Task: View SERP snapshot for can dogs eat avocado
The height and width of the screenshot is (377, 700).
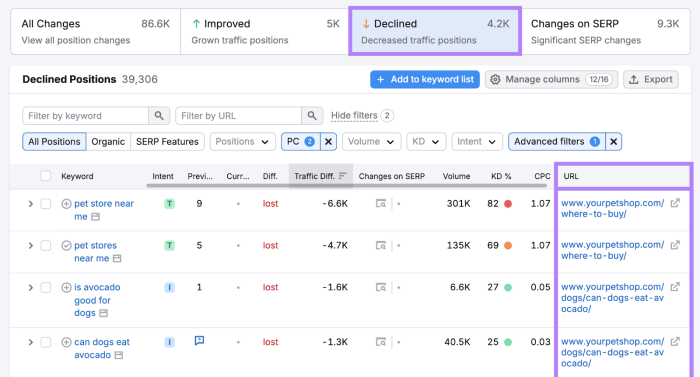Action: pyautogui.click(x=381, y=342)
